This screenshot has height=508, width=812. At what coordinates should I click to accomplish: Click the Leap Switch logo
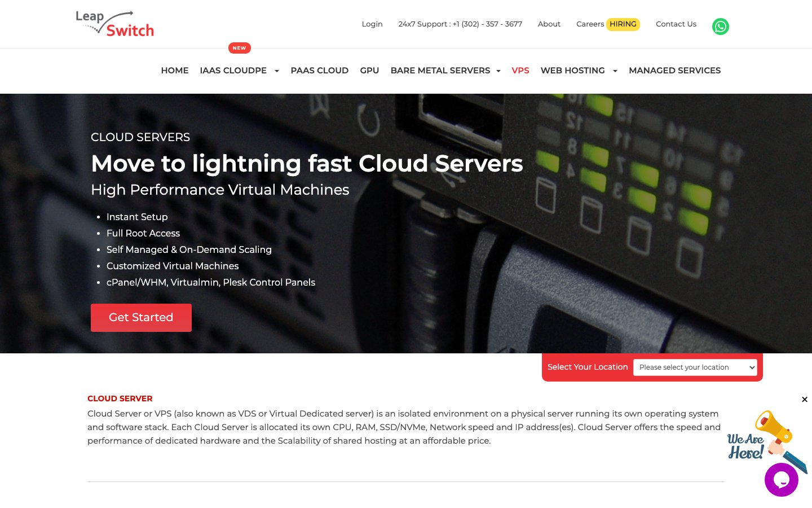pyautogui.click(x=115, y=24)
